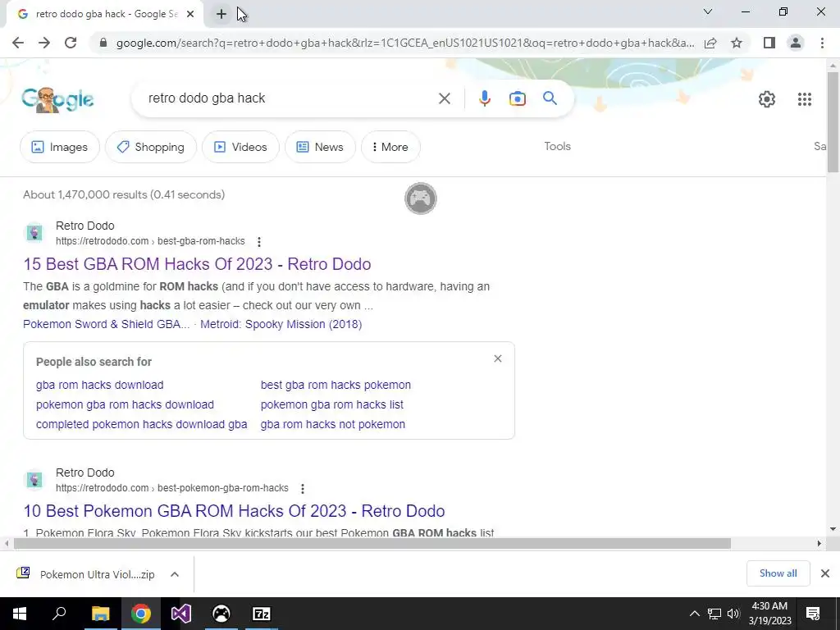Open the Chrome three-dot menu
Viewport: 840px width, 630px height.
(822, 43)
